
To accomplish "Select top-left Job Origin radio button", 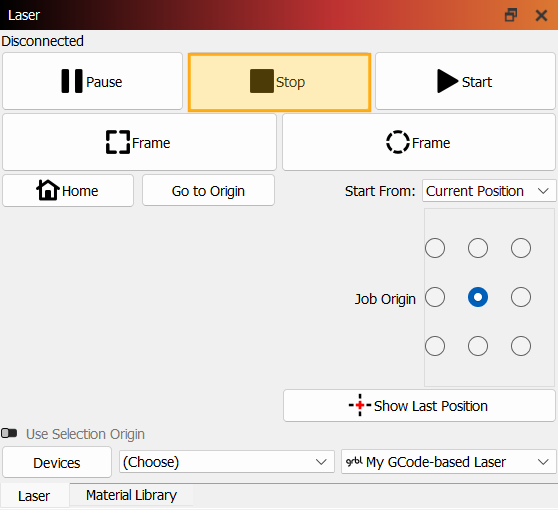I will pyautogui.click(x=435, y=248).
